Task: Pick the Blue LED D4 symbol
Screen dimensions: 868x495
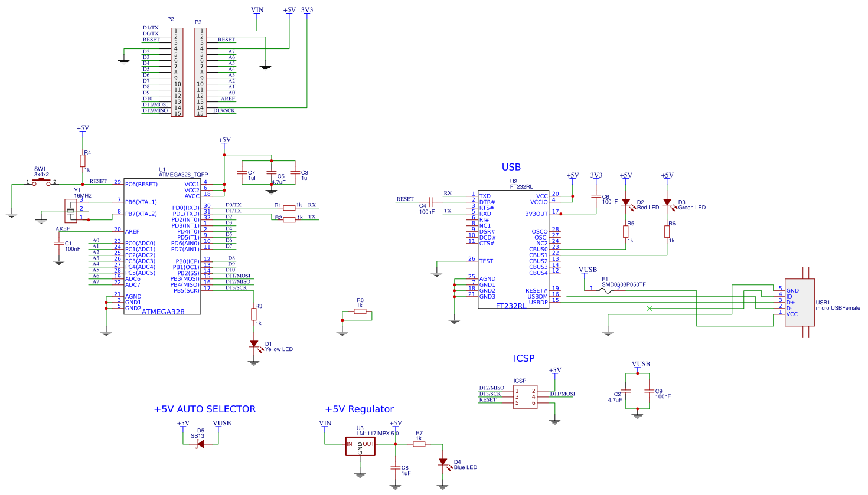Action: pyautogui.click(x=443, y=462)
